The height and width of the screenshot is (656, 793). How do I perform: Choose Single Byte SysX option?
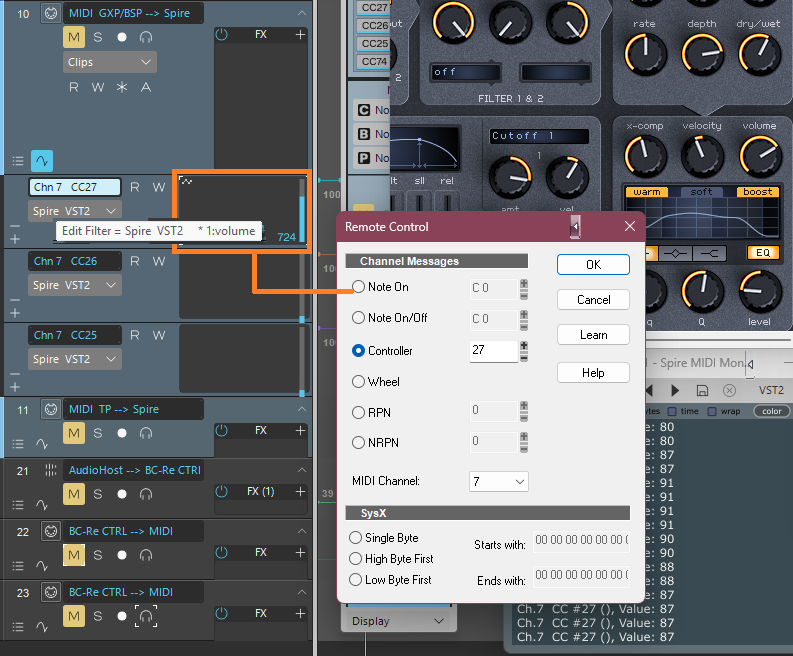pos(356,537)
